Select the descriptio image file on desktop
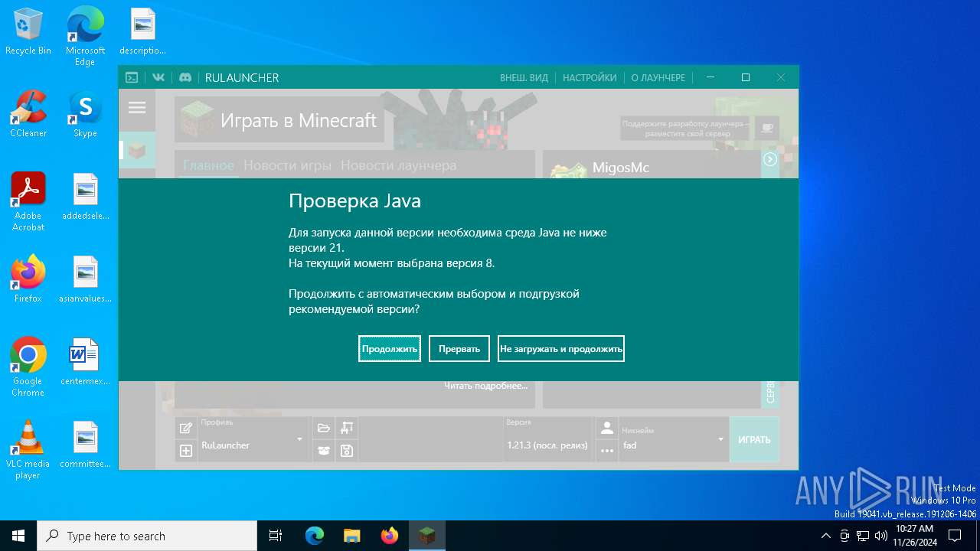 pyautogui.click(x=142, y=32)
